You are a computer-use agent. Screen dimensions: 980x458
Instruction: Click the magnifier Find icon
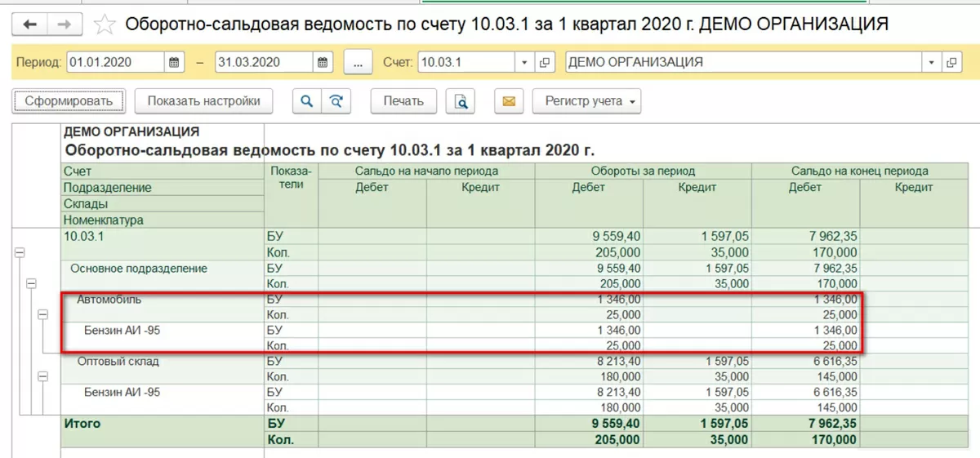(307, 101)
